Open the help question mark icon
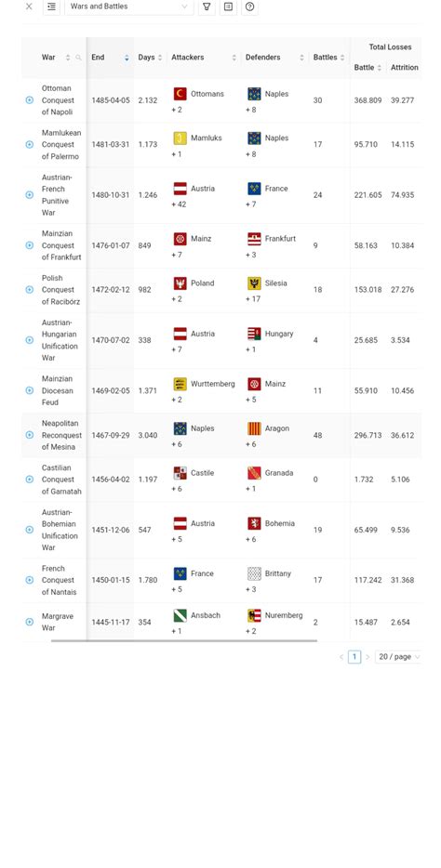 [250, 7]
